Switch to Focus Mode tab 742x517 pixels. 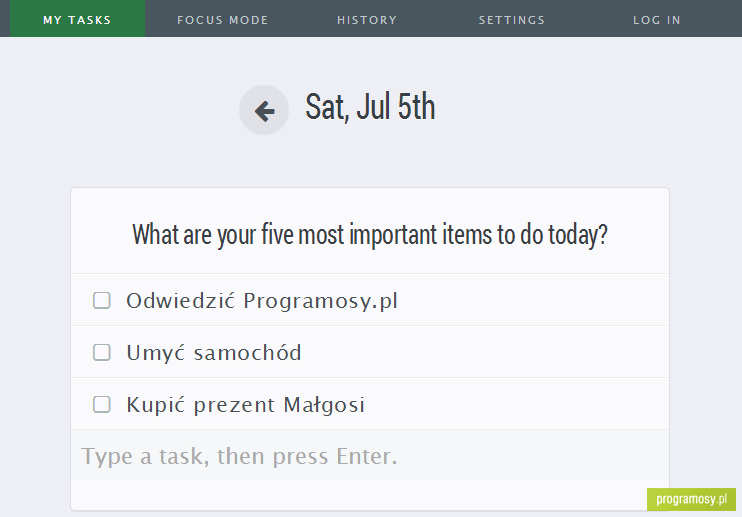[x=222, y=20]
